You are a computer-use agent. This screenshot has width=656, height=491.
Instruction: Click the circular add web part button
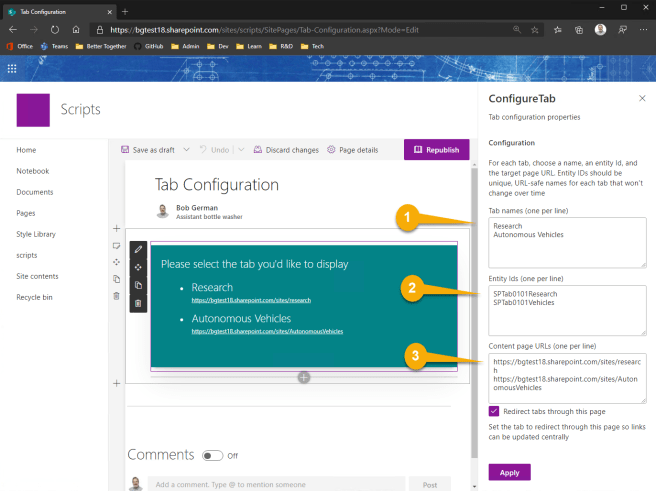point(304,377)
